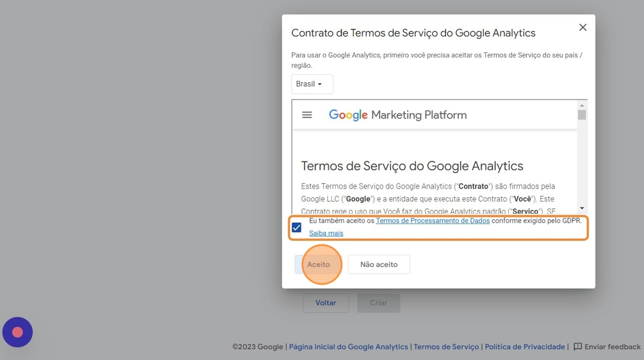Click the Saiba mais link

click(x=326, y=233)
